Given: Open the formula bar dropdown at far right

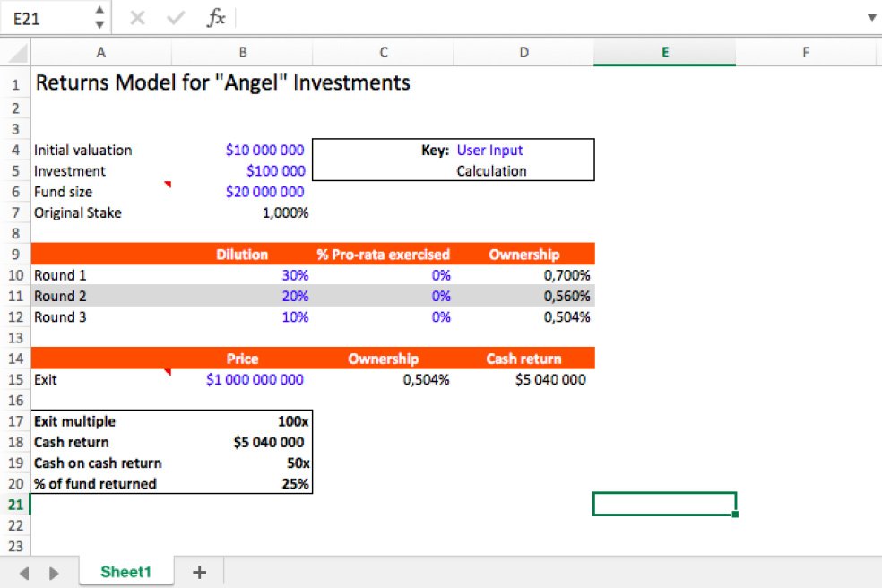Looking at the screenshot, I should click(870, 16).
